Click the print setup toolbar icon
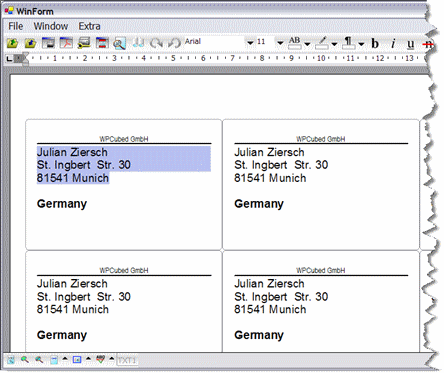Image resolution: width=444 pixels, height=373 pixels. click(84, 43)
